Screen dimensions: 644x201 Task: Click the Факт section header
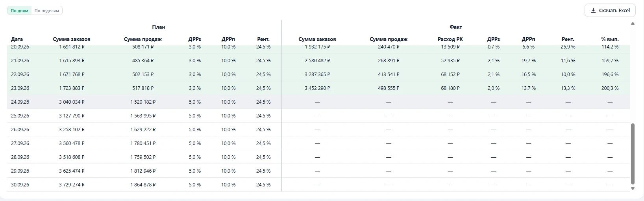456,27
